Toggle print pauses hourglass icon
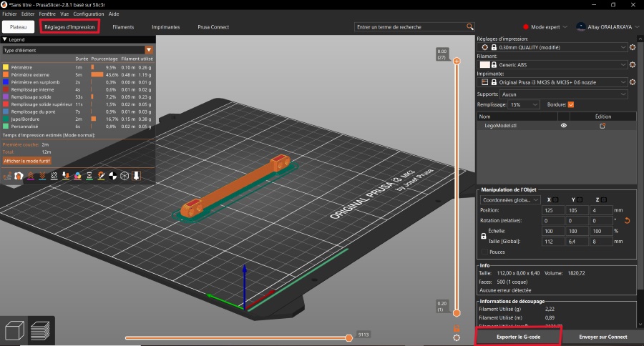Viewport: 644px width, 346px height. coord(89,176)
